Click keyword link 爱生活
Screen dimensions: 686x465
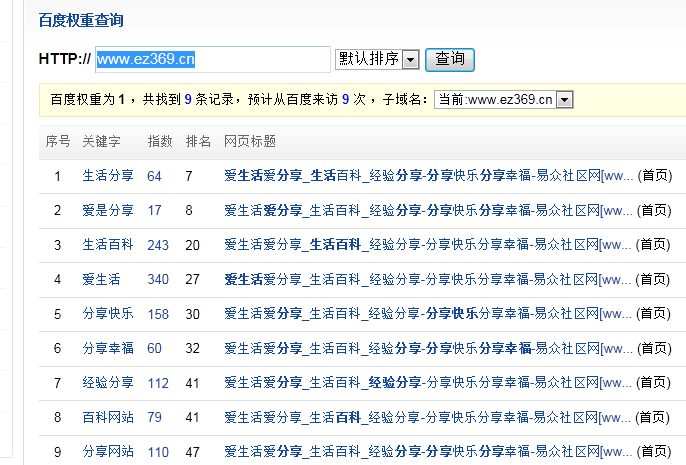[101, 279]
